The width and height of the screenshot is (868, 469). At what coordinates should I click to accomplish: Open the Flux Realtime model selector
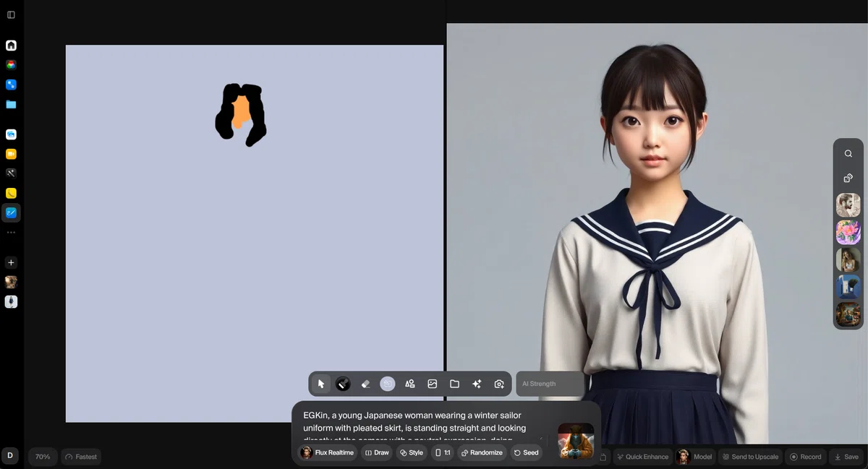coord(328,452)
